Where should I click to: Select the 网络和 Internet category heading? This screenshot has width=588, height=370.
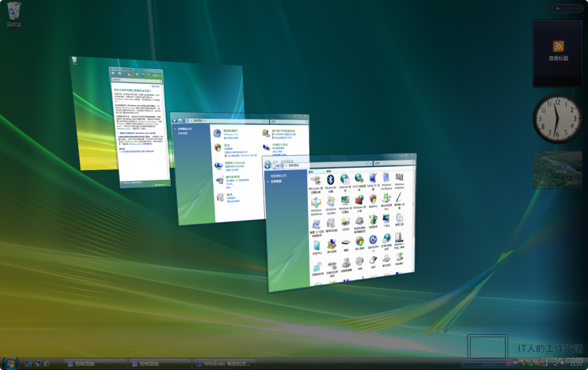[x=235, y=163]
